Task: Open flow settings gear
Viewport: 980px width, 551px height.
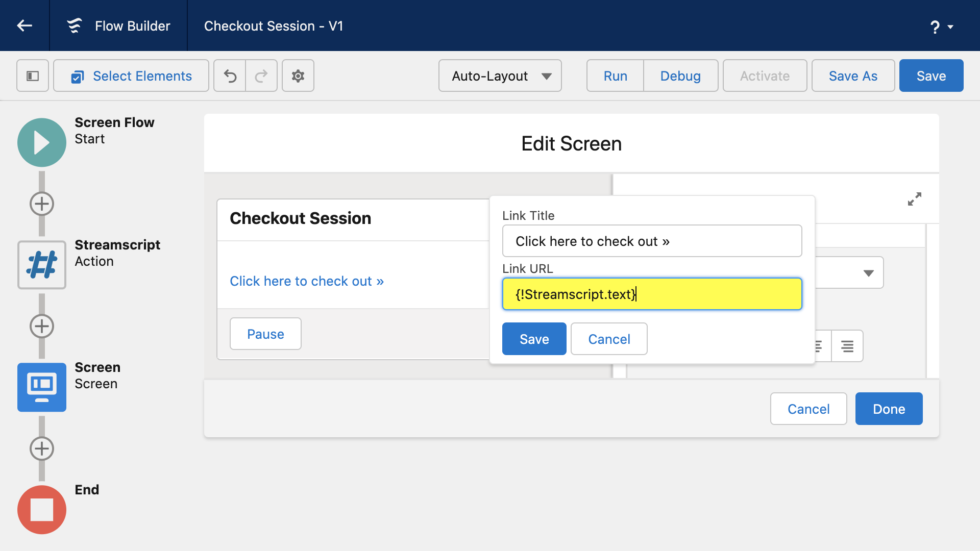Action: tap(298, 76)
